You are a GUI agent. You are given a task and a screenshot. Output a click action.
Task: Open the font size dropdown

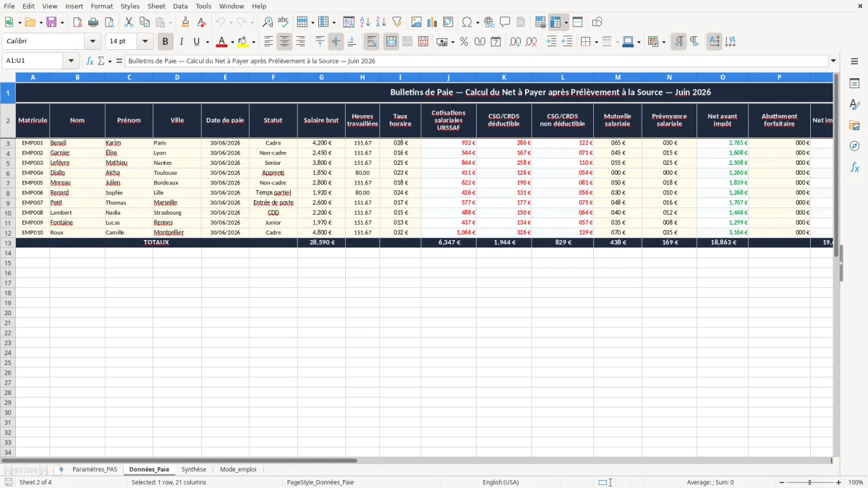pos(145,42)
